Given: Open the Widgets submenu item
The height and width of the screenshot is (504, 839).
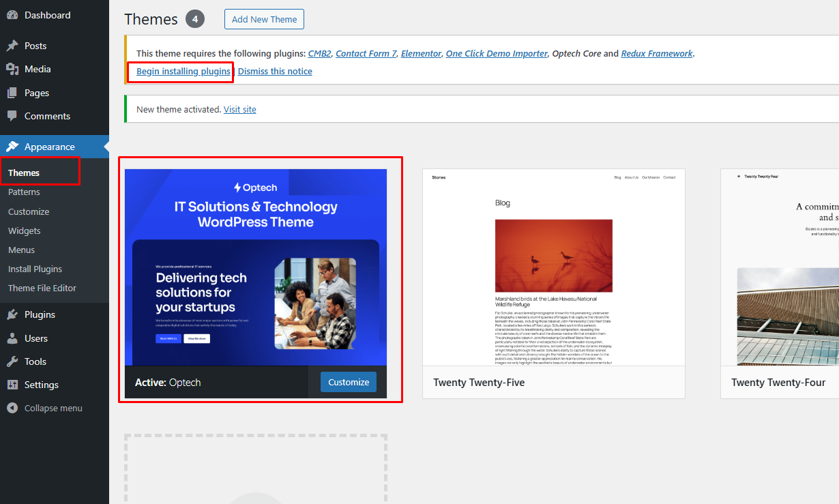Looking at the screenshot, I should pyautogui.click(x=25, y=231).
